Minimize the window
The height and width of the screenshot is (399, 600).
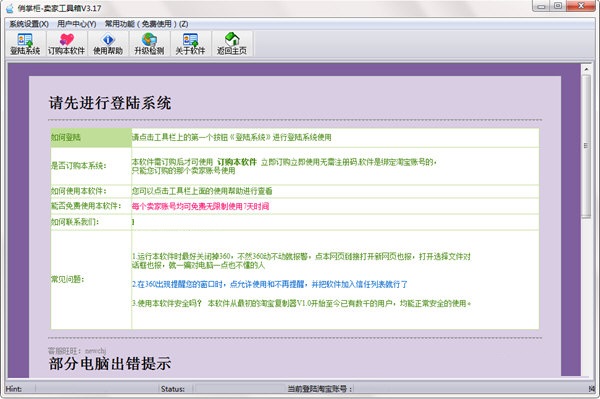(x=541, y=6)
